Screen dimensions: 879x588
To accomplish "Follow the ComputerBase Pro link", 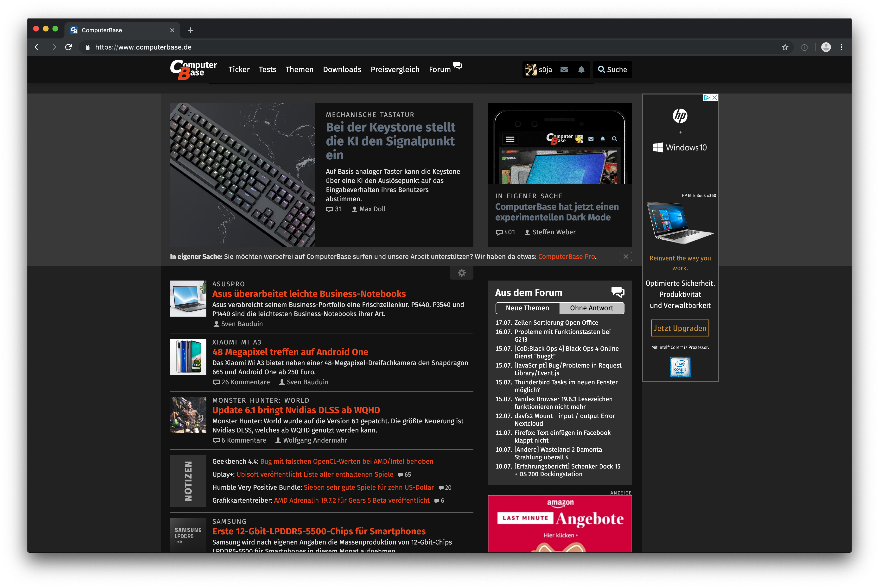I will (566, 256).
